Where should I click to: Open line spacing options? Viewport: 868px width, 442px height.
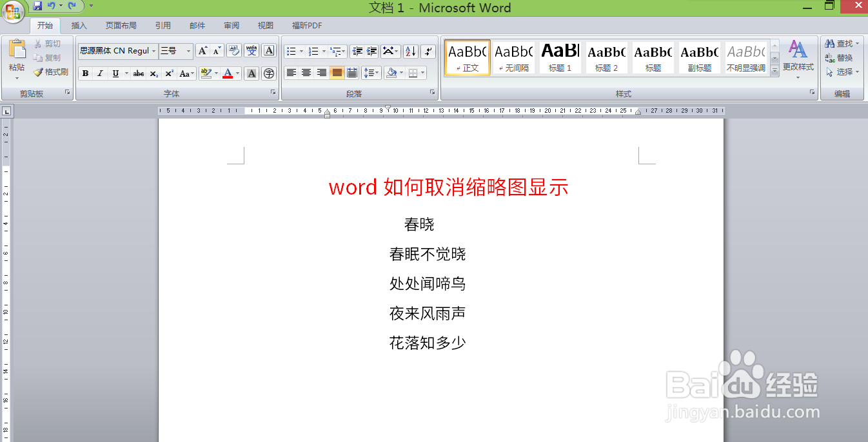coord(371,73)
